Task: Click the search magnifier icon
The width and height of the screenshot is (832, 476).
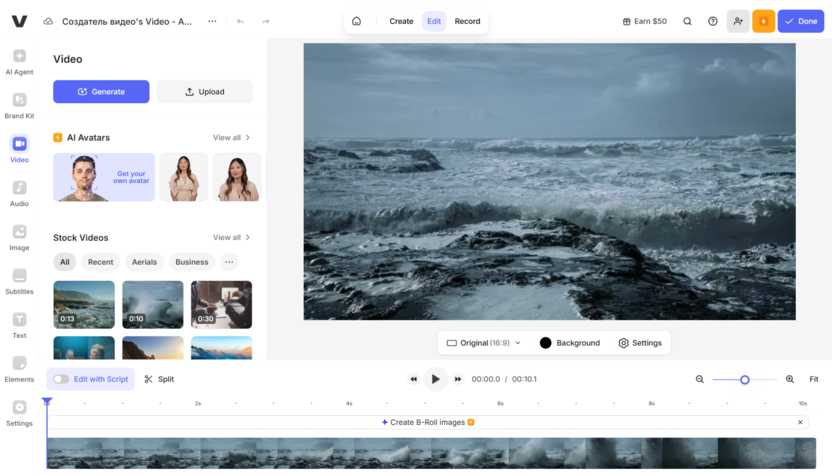Action: [x=687, y=21]
